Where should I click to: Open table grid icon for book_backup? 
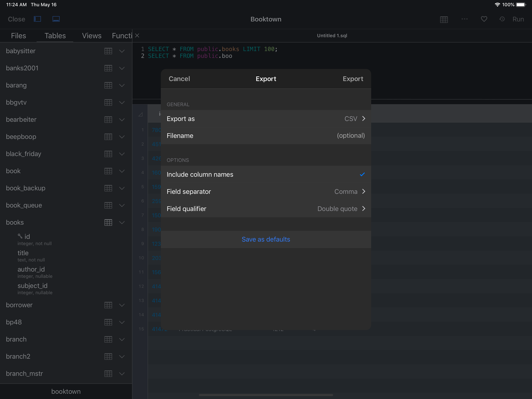[108, 188]
